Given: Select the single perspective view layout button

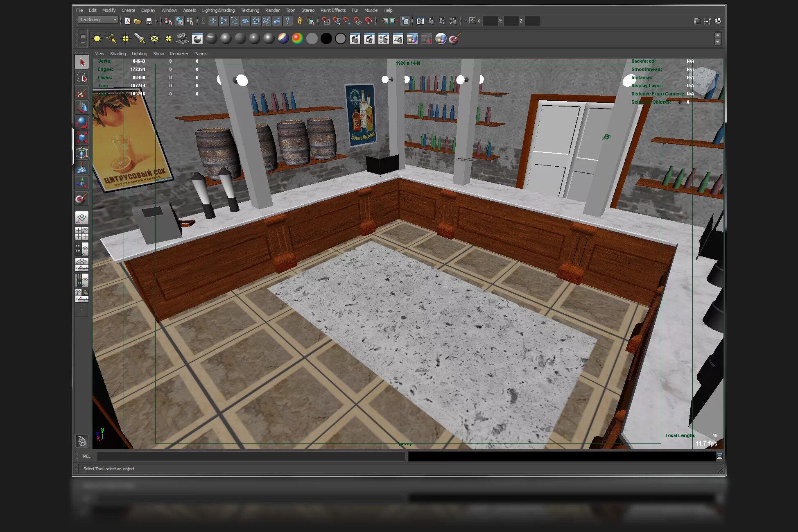Looking at the screenshot, I should click(x=82, y=217).
